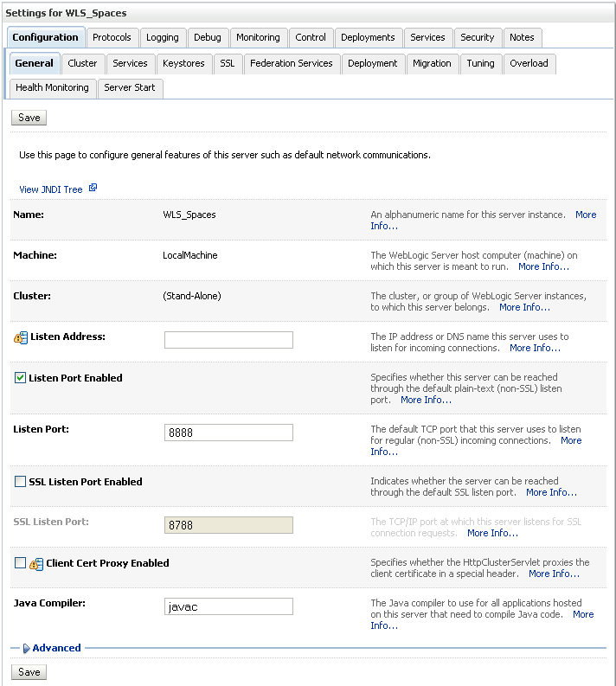Open the View JNDI Tree link
This screenshot has width=616, height=686.
(x=51, y=189)
